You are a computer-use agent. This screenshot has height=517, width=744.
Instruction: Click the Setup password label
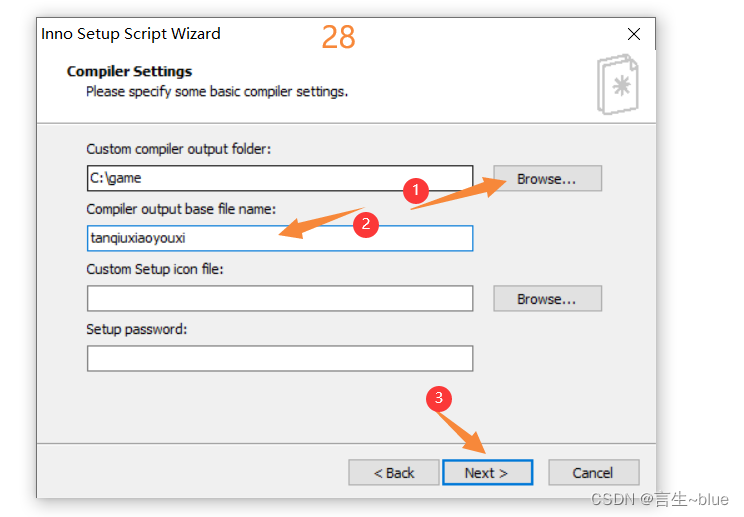137,329
